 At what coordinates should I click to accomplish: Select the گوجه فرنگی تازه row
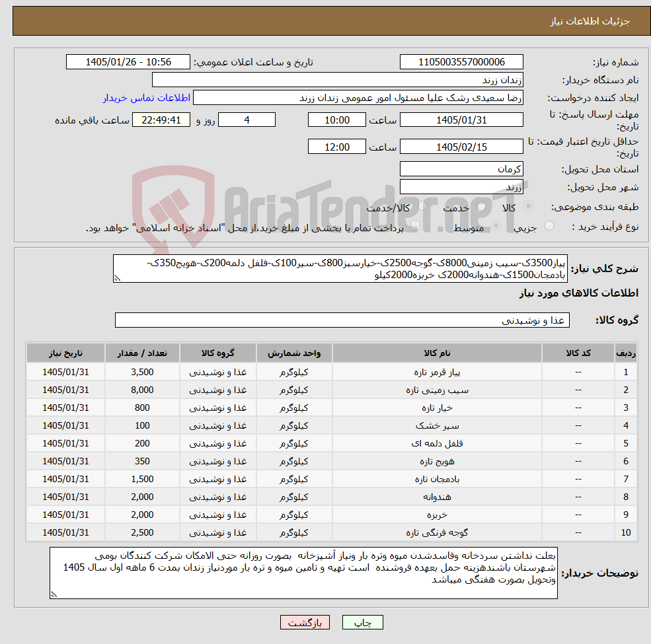332,533
